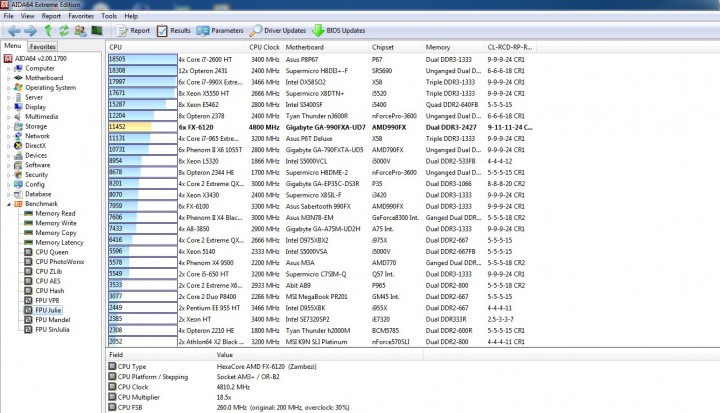The width and height of the screenshot is (720, 413).
Task: Open Memory Copy benchmark
Action: (x=56, y=232)
